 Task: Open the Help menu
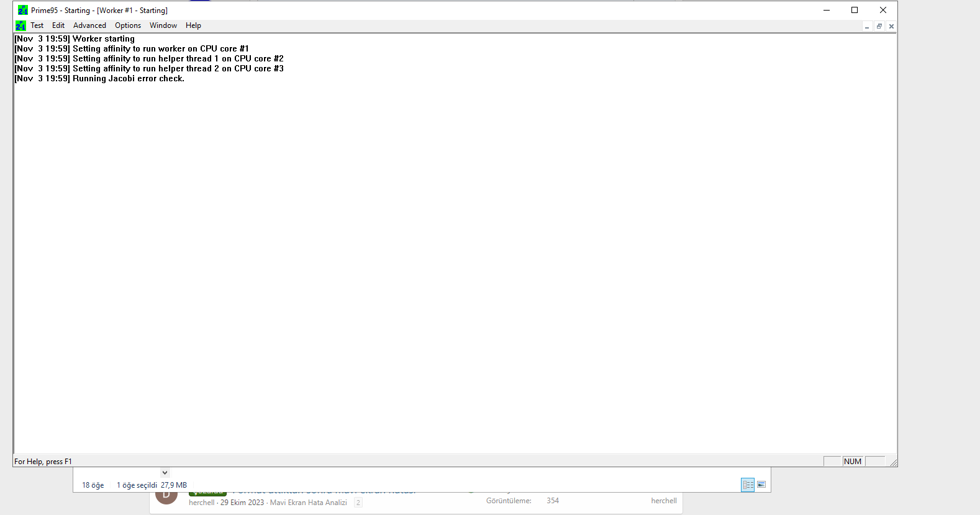coord(193,25)
